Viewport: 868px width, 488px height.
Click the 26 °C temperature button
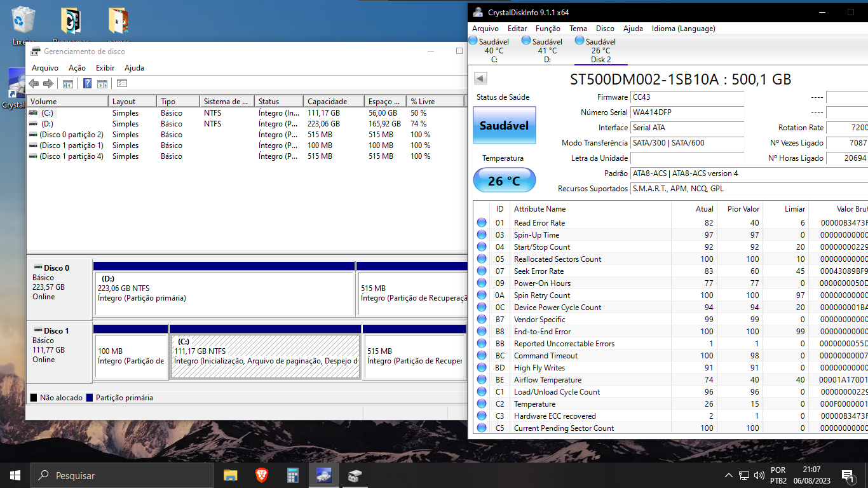(x=504, y=181)
